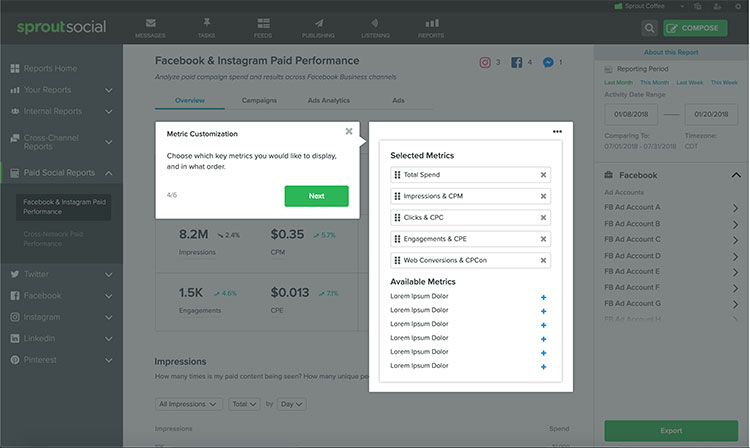Viewport: 750px width, 448px height.
Task: Click the About this Report link
Action: point(671,52)
